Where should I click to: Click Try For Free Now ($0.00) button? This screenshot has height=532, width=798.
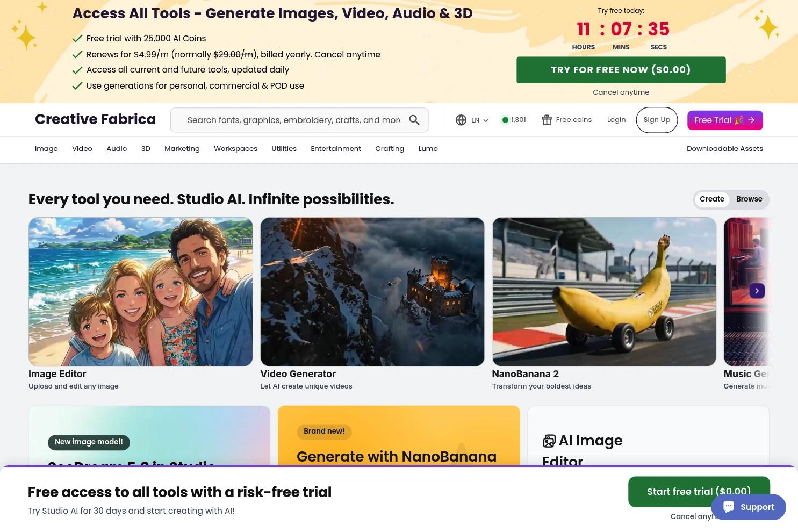point(621,70)
